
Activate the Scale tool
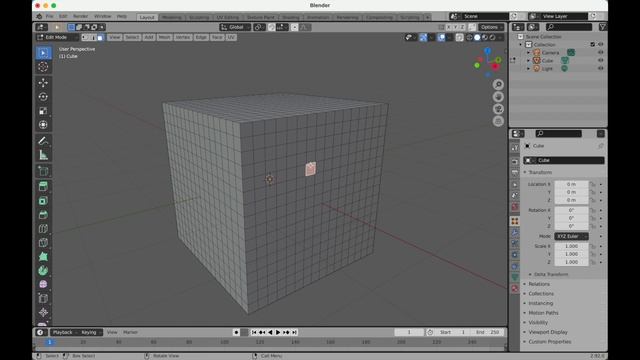click(43, 111)
